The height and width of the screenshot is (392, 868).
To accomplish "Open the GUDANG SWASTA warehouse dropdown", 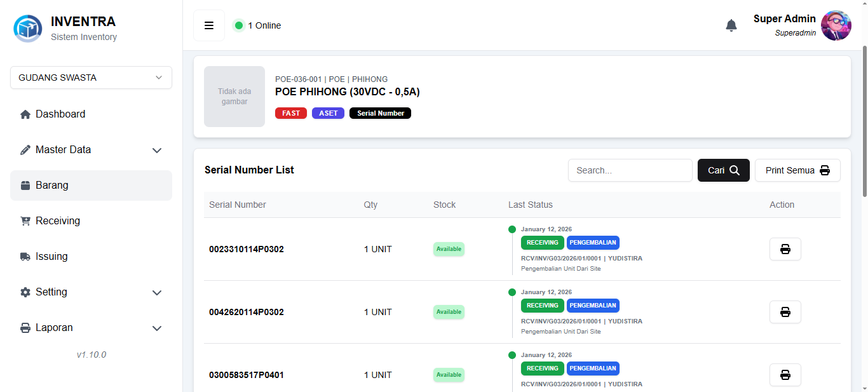I will point(91,78).
